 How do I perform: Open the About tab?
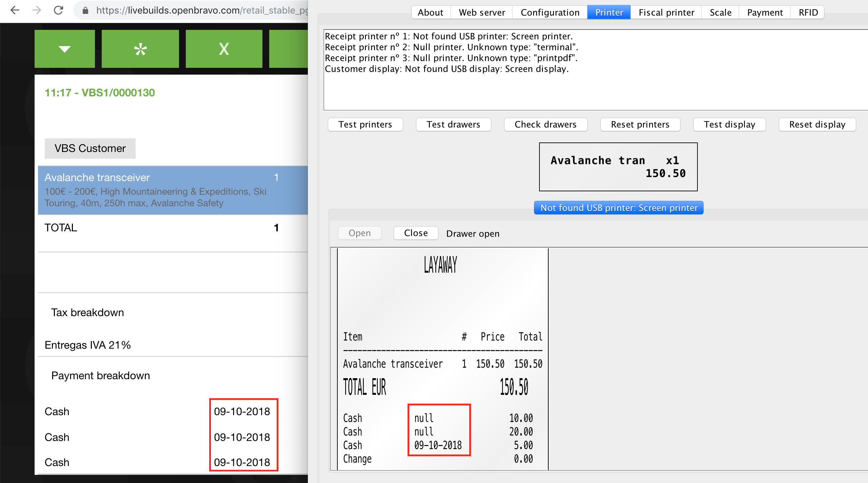click(430, 13)
